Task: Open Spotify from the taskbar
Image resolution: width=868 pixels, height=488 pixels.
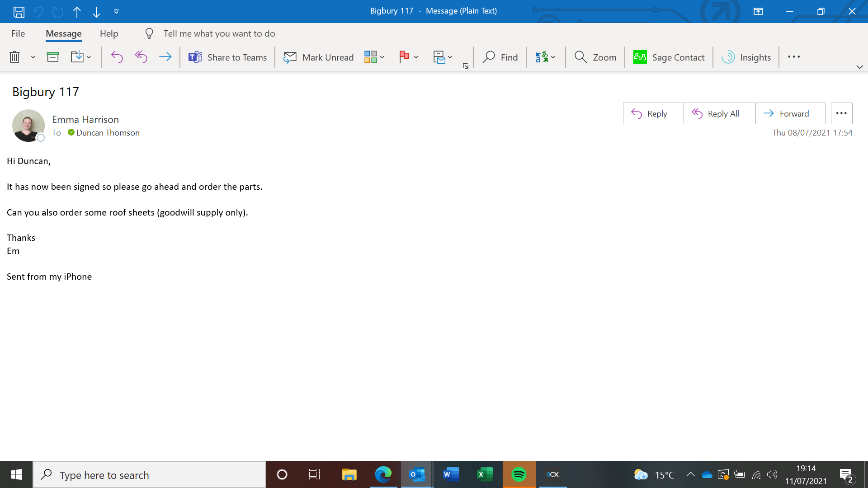Action: [519, 474]
